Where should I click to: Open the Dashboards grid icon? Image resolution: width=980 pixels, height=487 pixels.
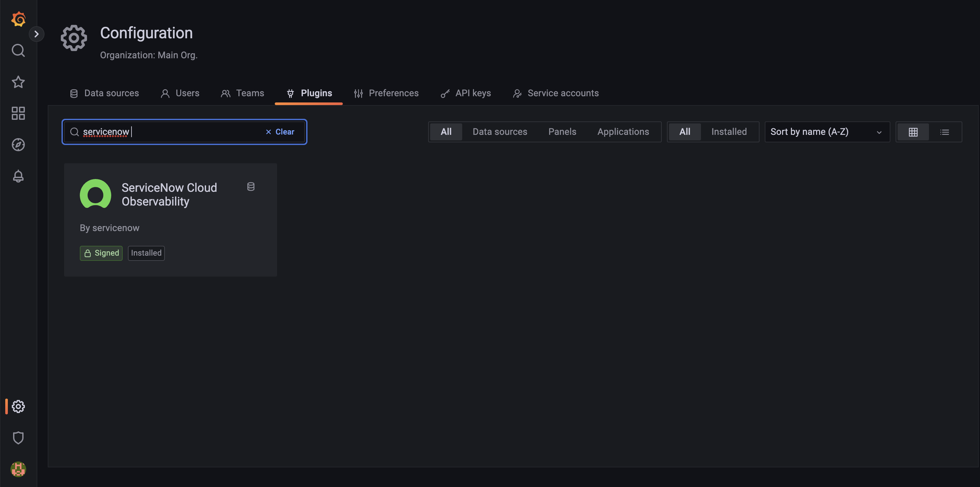click(x=18, y=113)
